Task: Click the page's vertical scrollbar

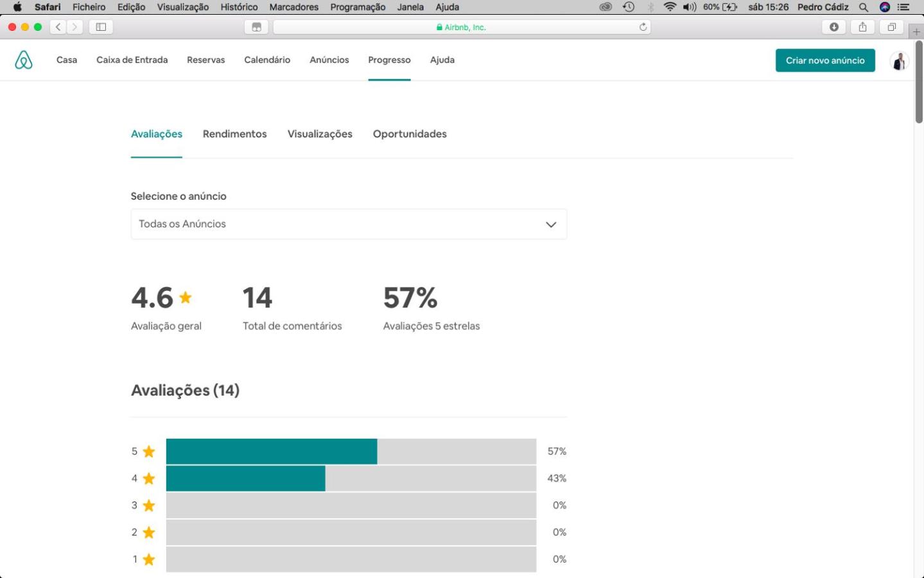Action: tap(919, 82)
